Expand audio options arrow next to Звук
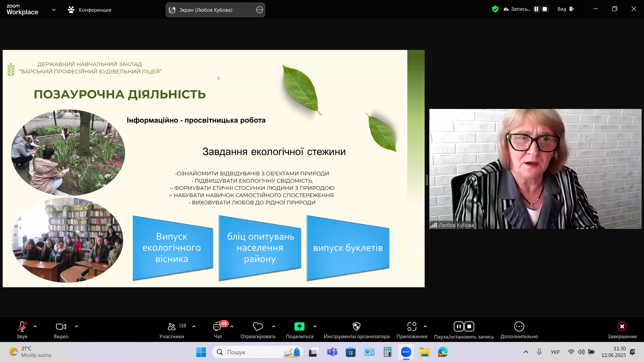 [35, 326]
